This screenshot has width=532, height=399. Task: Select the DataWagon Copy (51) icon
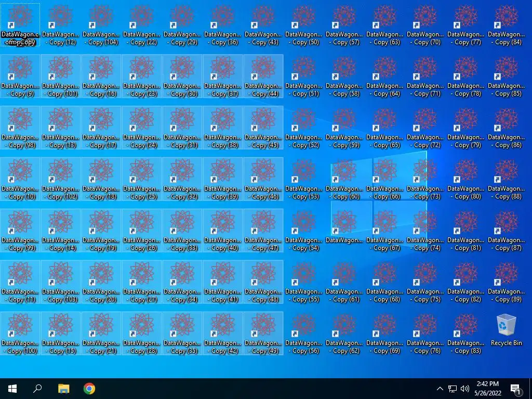(x=303, y=76)
